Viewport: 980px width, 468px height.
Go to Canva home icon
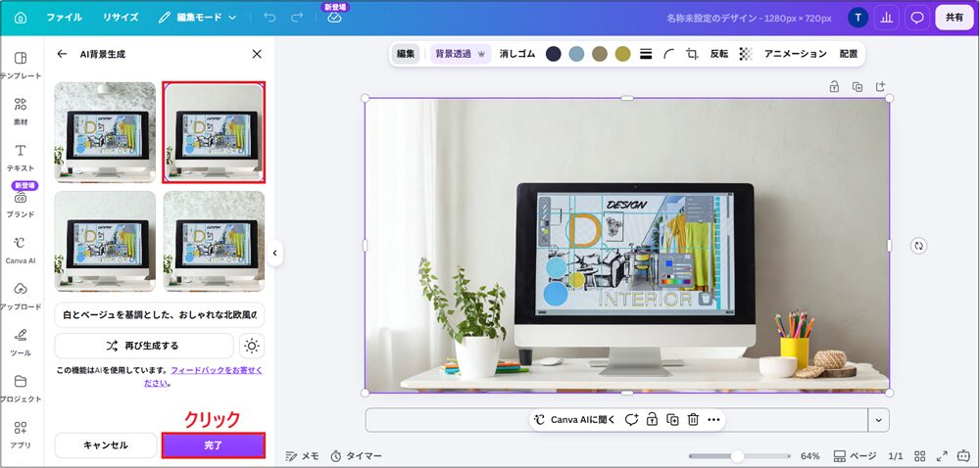(20, 18)
